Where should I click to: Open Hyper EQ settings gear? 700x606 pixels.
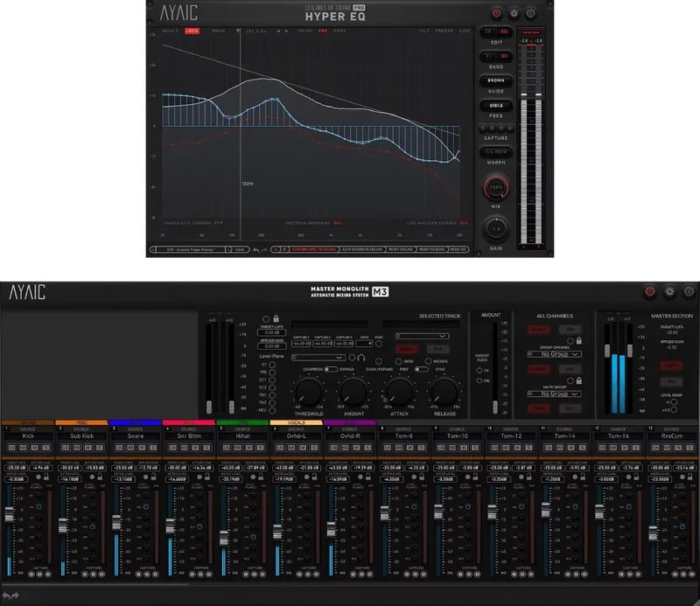(514, 13)
